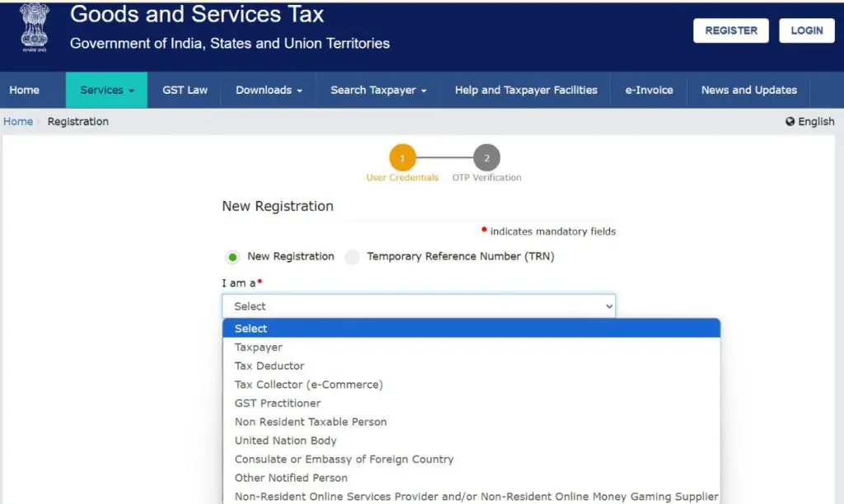
Task: Go to the e-Invoice page
Action: coord(649,90)
